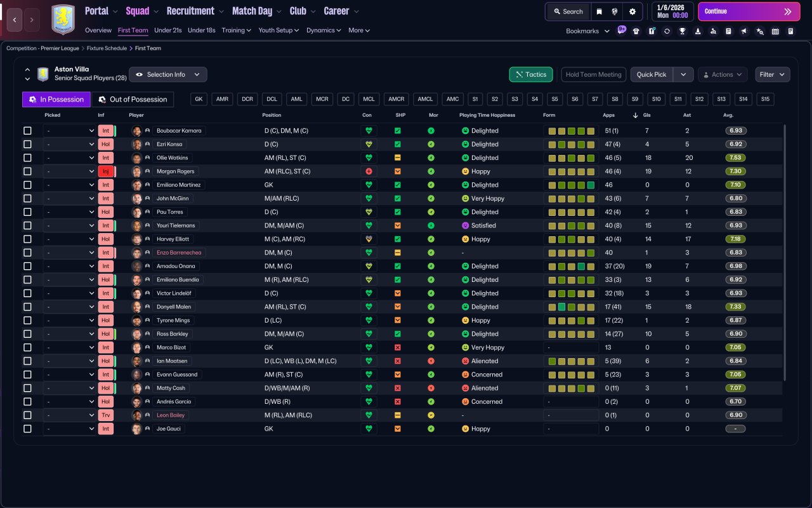Click Emiliano Martínez's form squares
Viewport: 812px width, 508px height.
pyautogui.click(x=571, y=185)
